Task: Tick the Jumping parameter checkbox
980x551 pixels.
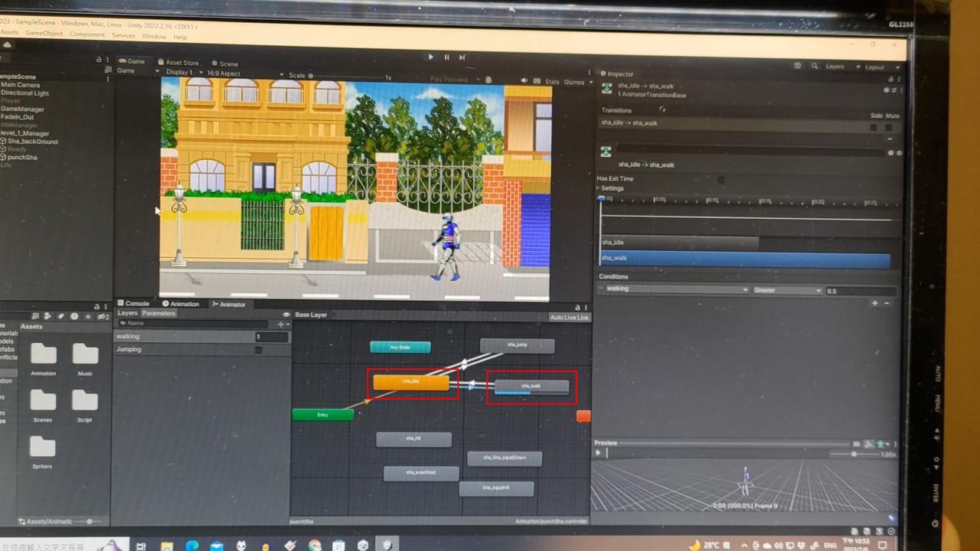Action: [x=259, y=350]
